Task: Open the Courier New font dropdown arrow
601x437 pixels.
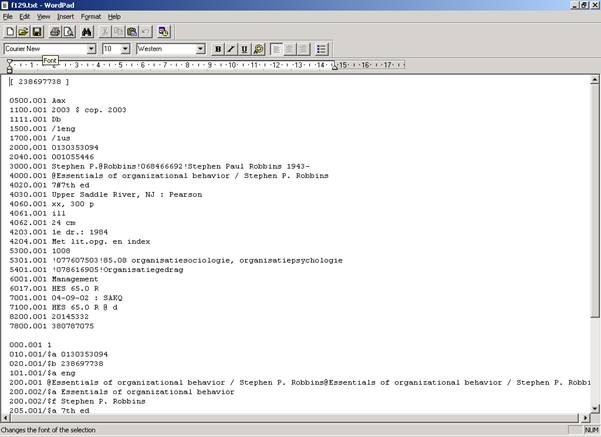Action: pos(91,49)
